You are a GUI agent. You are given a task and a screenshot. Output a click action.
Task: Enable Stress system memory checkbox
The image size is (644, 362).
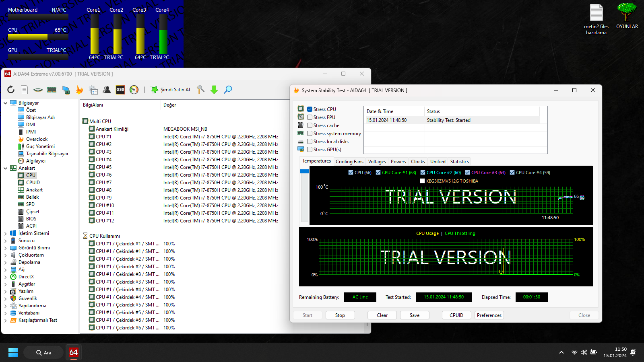(x=310, y=133)
